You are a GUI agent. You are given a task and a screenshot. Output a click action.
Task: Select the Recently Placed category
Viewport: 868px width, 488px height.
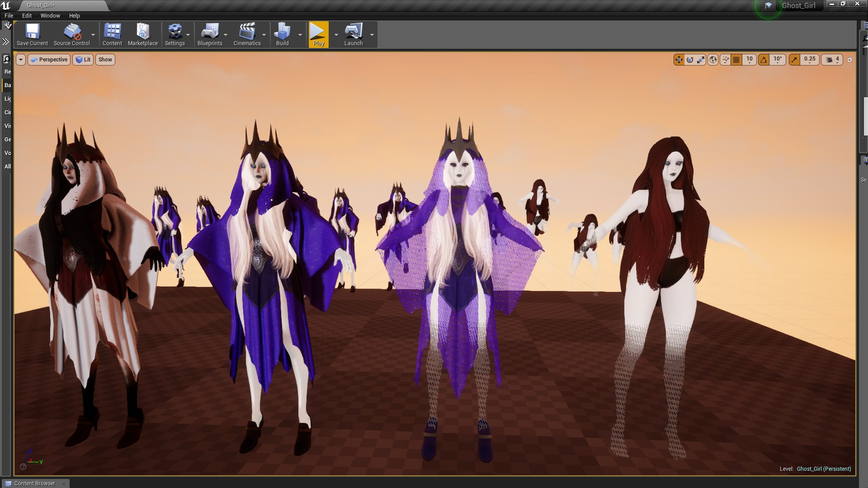[8, 72]
